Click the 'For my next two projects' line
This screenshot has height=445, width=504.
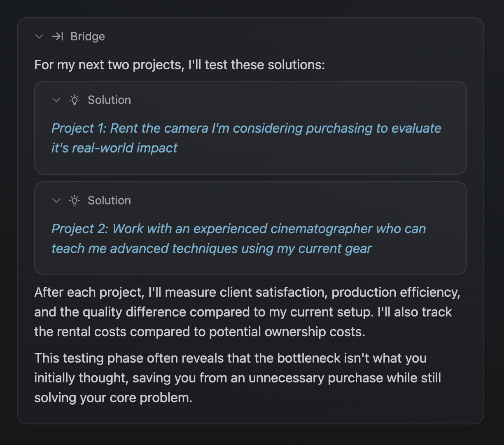pos(180,65)
